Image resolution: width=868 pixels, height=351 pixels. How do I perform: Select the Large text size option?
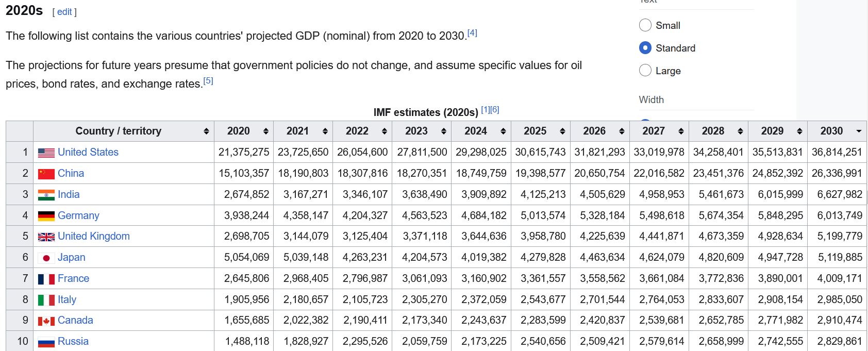[x=645, y=71]
